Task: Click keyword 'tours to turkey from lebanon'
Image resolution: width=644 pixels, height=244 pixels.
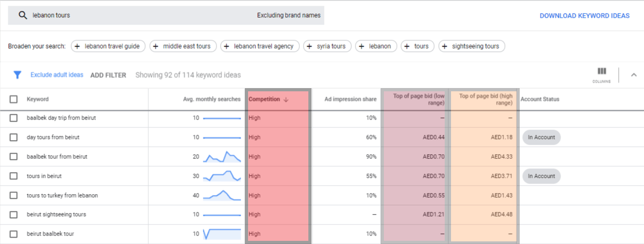Action: pos(62,196)
